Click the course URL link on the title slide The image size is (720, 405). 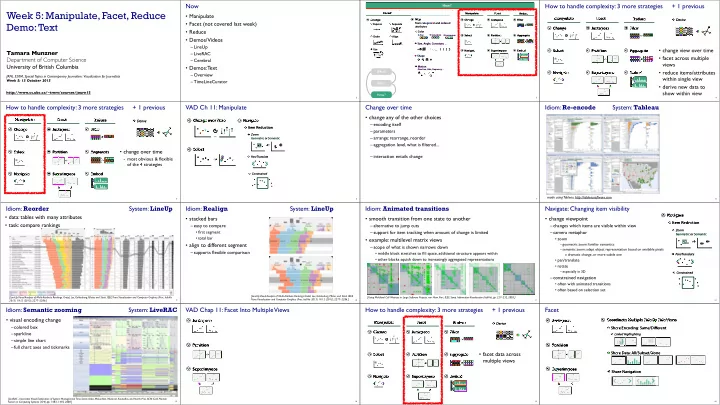click(48, 92)
